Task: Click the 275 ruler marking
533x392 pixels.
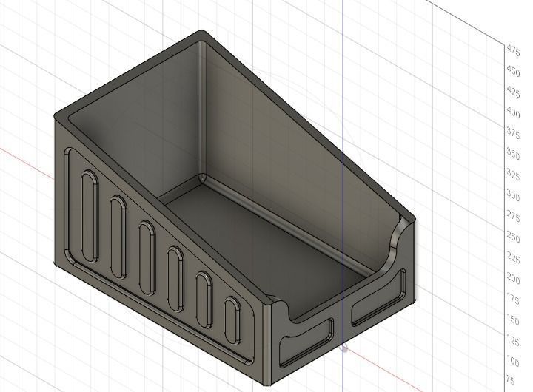Action: click(513, 217)
